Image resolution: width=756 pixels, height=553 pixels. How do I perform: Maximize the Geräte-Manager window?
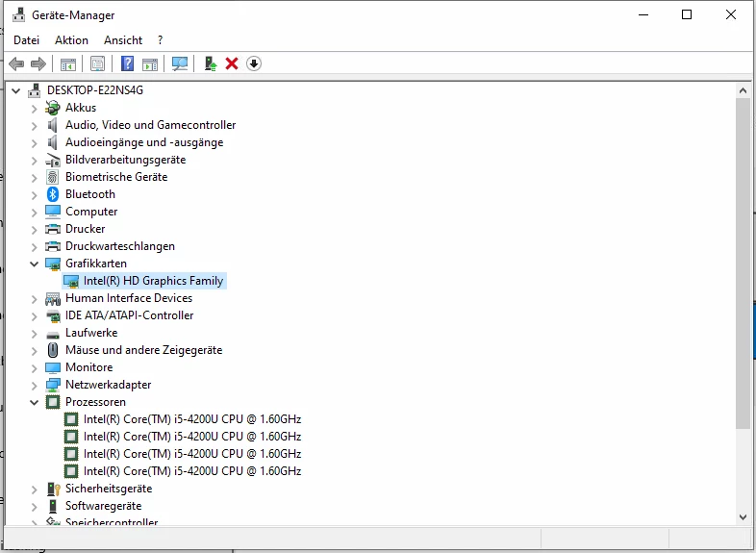[687, 15]
